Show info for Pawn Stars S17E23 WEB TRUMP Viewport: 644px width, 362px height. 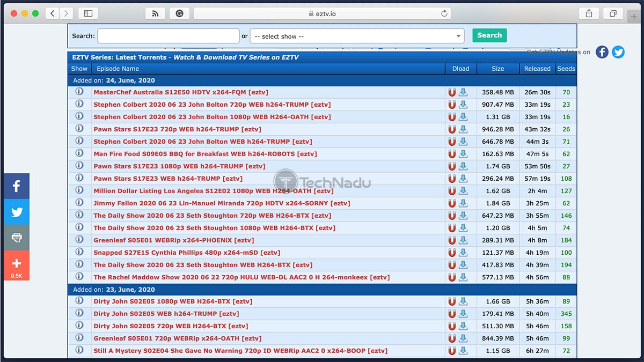click(x=79, y=178)
